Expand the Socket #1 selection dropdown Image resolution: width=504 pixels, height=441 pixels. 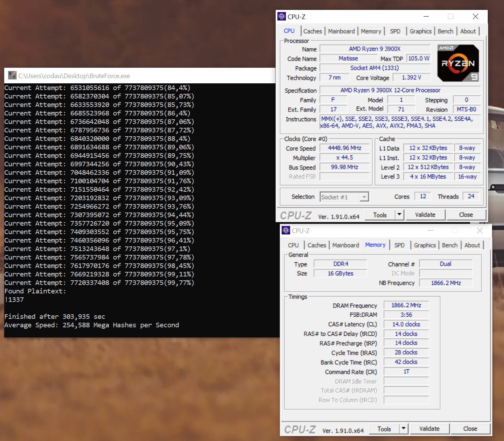coord(364,197)
